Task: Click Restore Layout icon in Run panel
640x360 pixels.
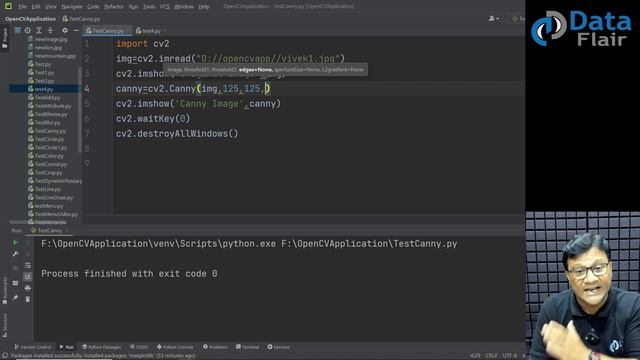Action: pyautogui.click(x=15, y=283)
